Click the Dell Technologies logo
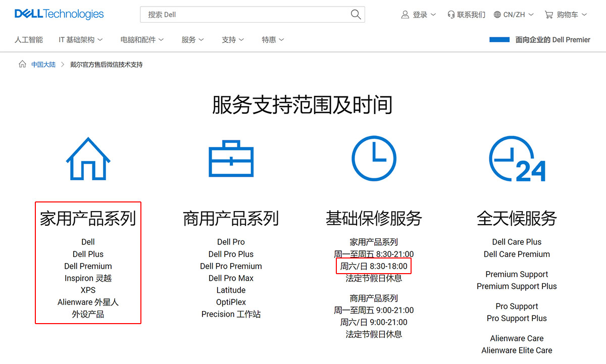This screenshot has height=364, width=606. (x=59, y=14)
